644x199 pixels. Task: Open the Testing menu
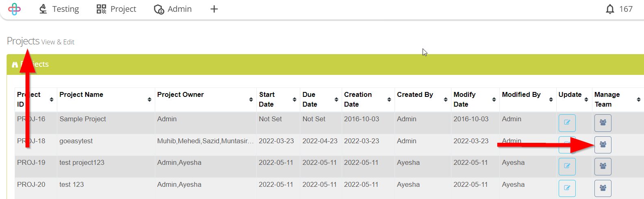pyautogui.click(x=59, y=9)
